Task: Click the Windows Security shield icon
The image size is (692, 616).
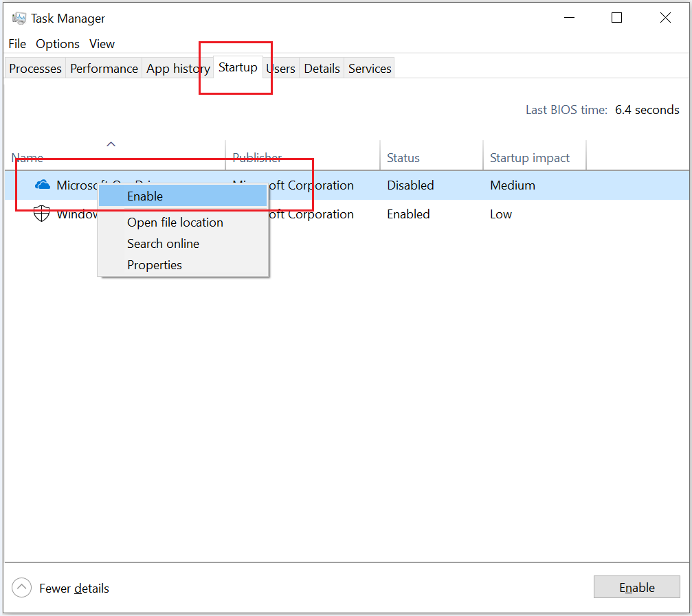Action: tap(42, 214)
